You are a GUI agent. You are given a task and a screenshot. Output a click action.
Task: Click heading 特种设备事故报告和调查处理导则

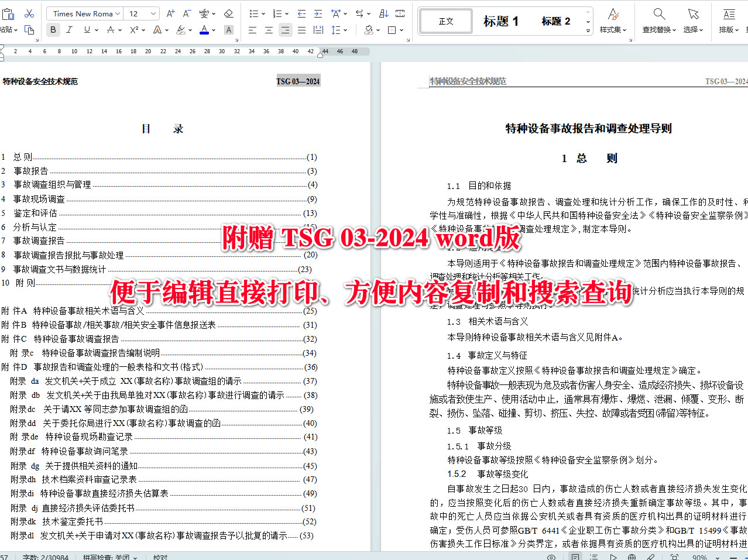coord(588,129)
